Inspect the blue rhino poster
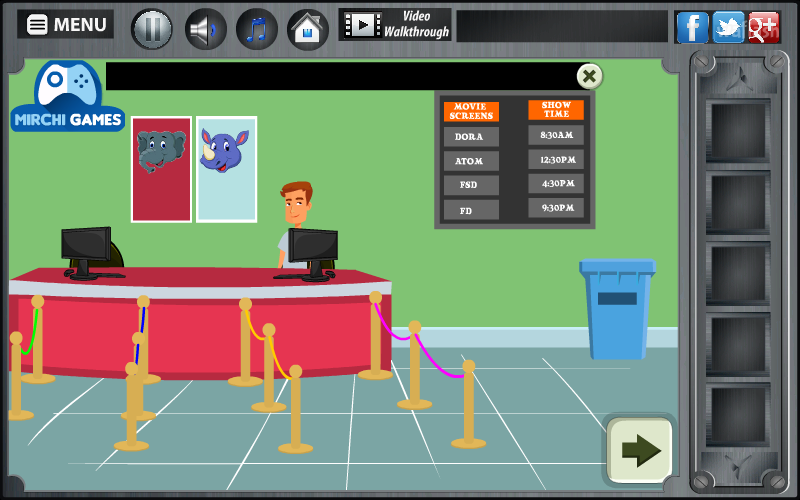Viewport: 800px width, 500px height. 227,169
